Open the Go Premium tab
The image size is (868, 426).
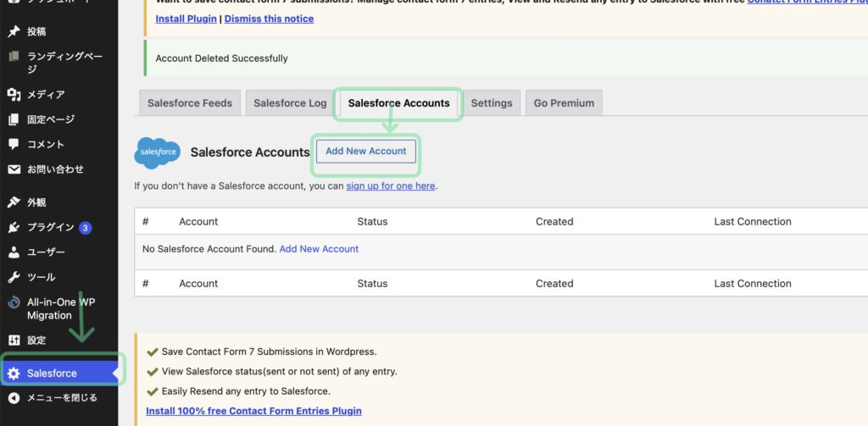pyautogui.click(x=564, y=103)
